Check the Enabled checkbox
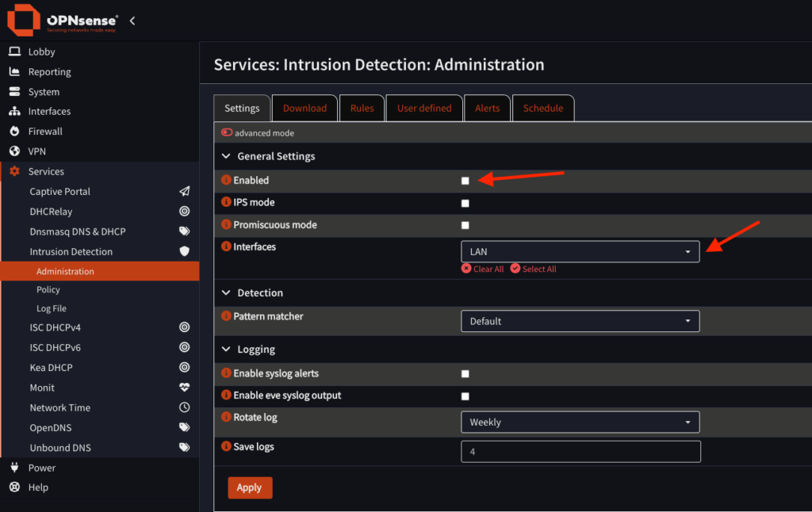812x512 pixels. 465,181
